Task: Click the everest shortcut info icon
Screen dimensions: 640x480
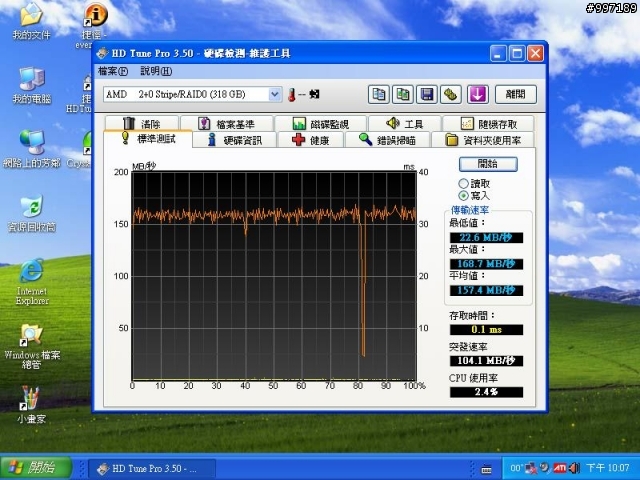Action: tap(96, 14)
